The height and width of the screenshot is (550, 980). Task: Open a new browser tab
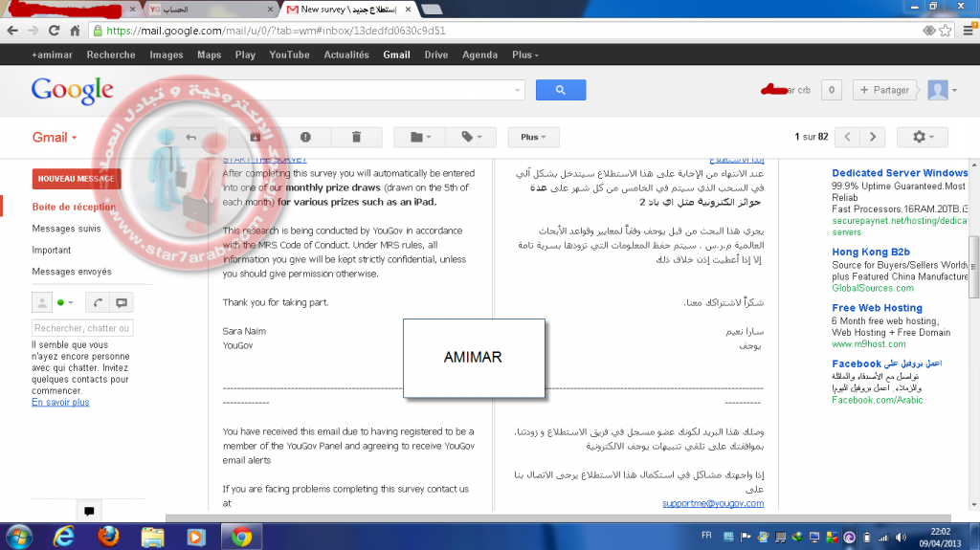pos(432,10)
